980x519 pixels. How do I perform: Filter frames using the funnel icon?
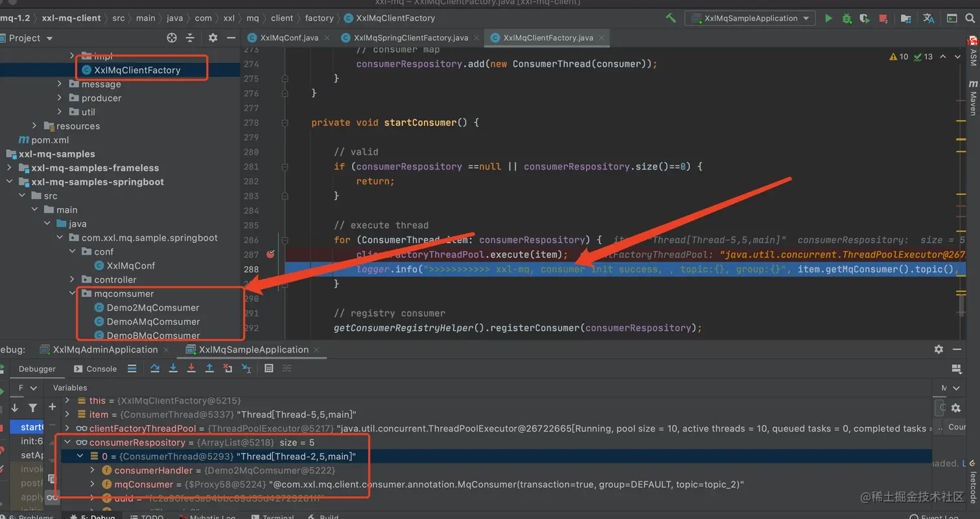pos(33,408)
